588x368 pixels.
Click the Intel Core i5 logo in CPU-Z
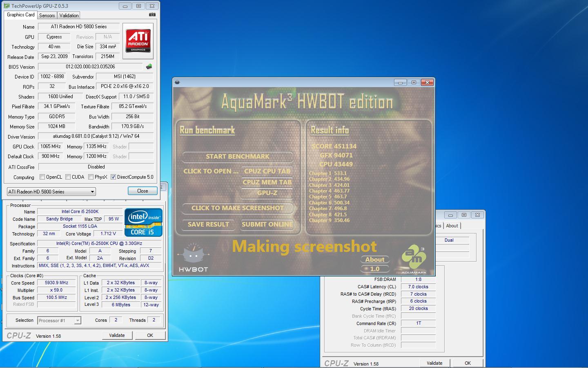tap(143, 223)
